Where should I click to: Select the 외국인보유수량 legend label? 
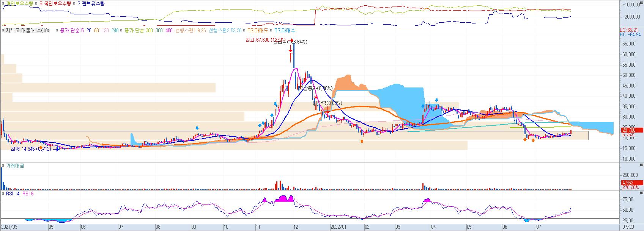pyautogui.click(x=55, y=3)
